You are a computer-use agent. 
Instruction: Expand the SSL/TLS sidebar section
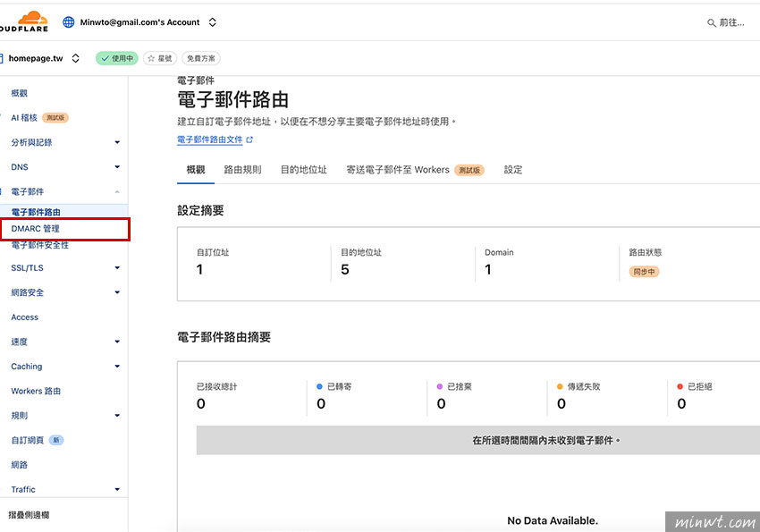pos(117,267)
